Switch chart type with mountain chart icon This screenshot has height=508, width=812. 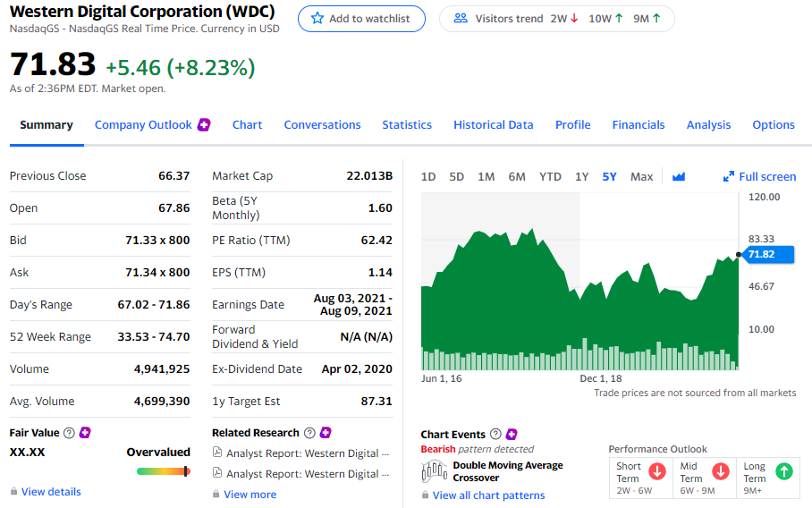tap(679, 176)
